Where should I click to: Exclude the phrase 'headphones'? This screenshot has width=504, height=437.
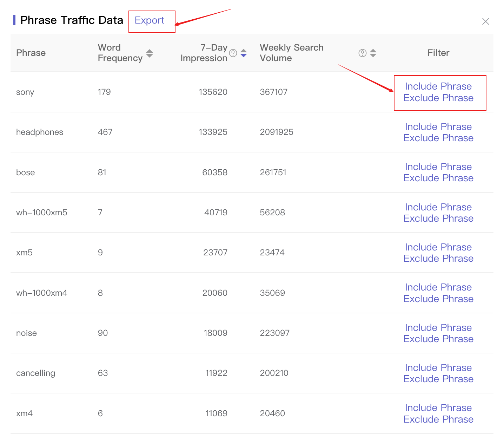[x=438, y=138]
